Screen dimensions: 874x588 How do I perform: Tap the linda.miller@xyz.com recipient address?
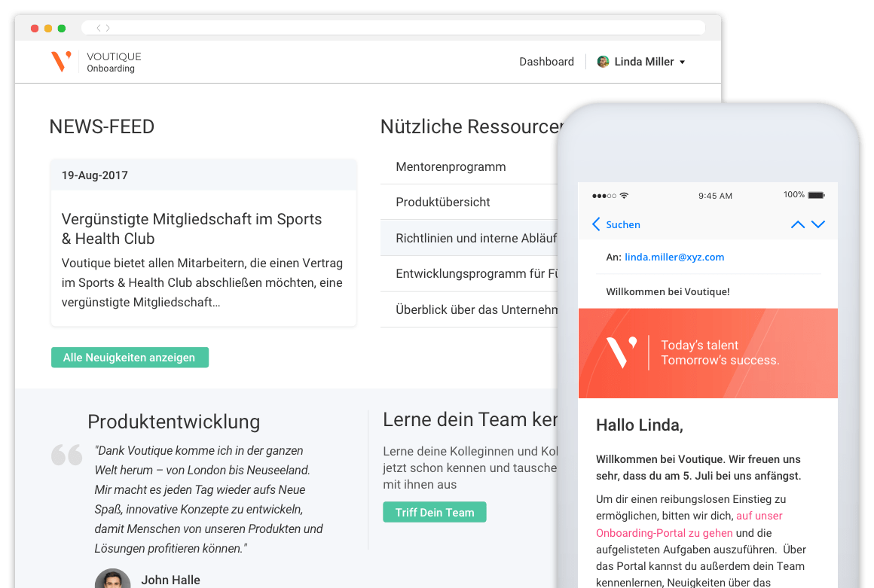[674, 257]
